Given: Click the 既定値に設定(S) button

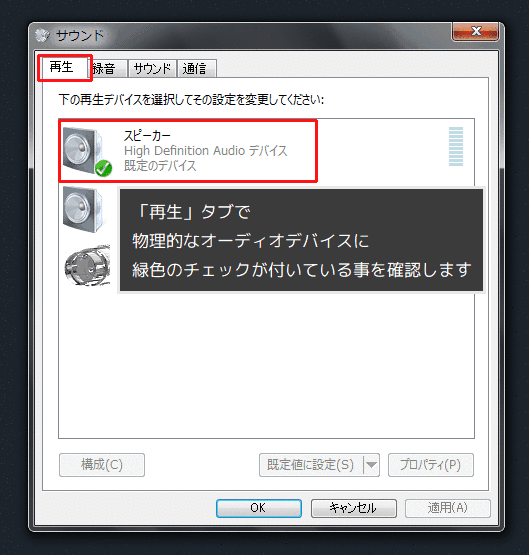Looking at the screenshot, I should point(311,465).
